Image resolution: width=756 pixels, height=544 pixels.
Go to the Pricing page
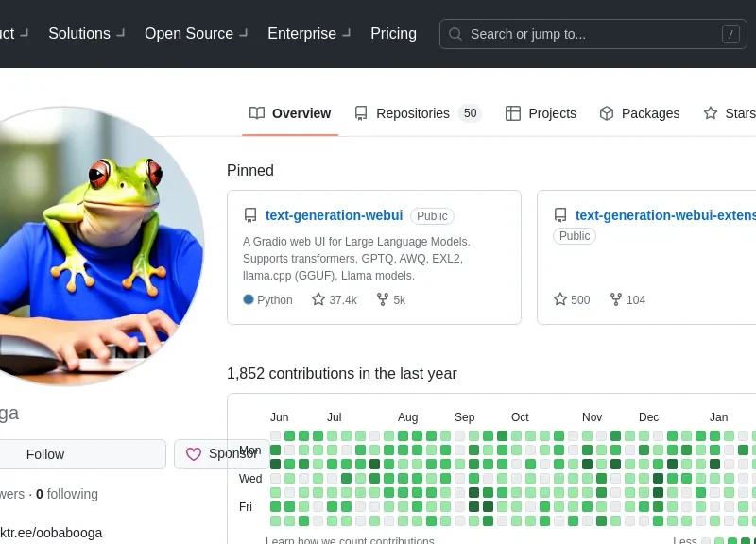393,33
